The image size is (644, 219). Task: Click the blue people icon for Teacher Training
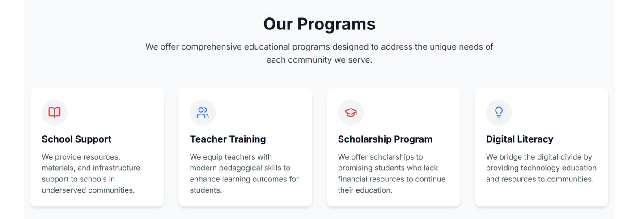click(203, 113)
